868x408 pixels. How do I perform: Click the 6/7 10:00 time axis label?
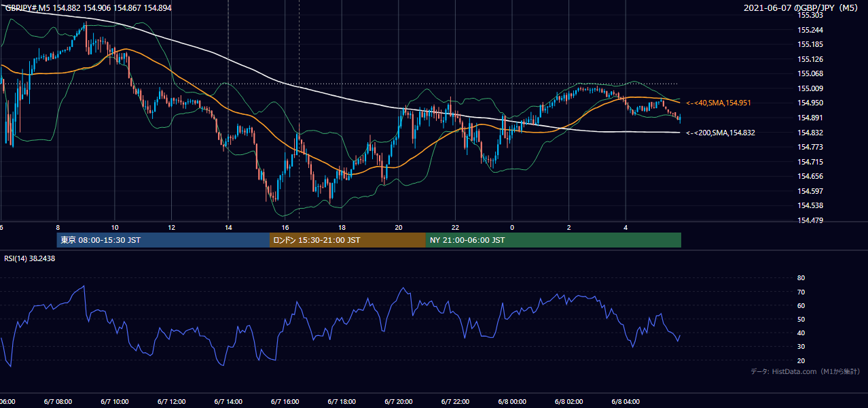[114, 402]
